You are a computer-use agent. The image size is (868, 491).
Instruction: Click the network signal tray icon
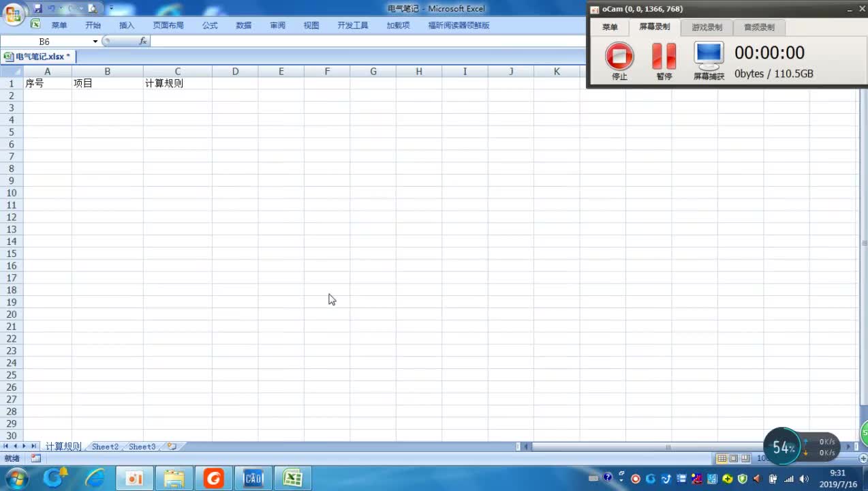click(x=789, y=479)
